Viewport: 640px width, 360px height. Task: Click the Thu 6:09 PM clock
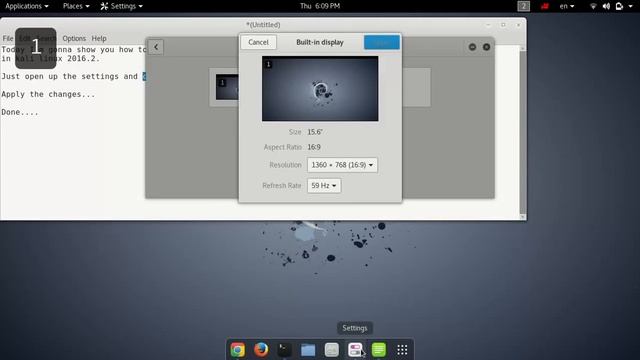pos(320,6)
